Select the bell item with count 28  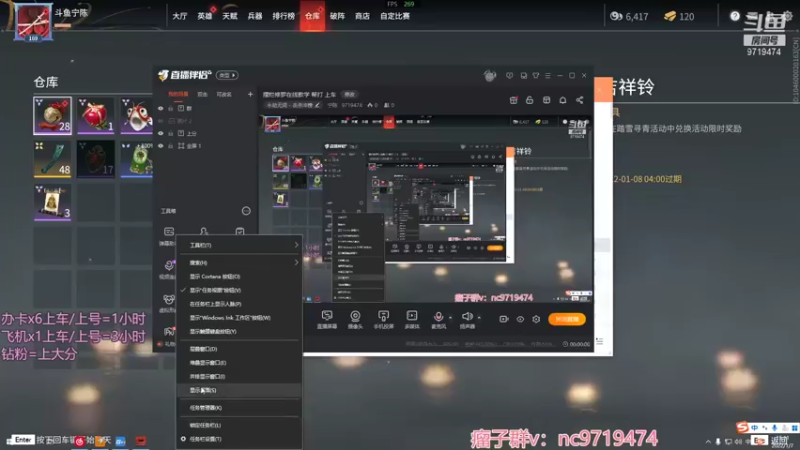tap(53, 115)
